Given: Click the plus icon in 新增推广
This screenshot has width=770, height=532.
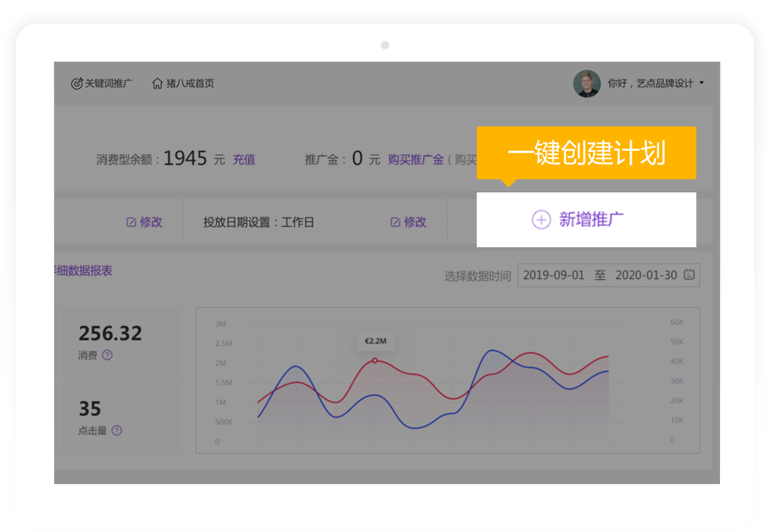Looking at the screenshot, I should [x=541, y=219].
